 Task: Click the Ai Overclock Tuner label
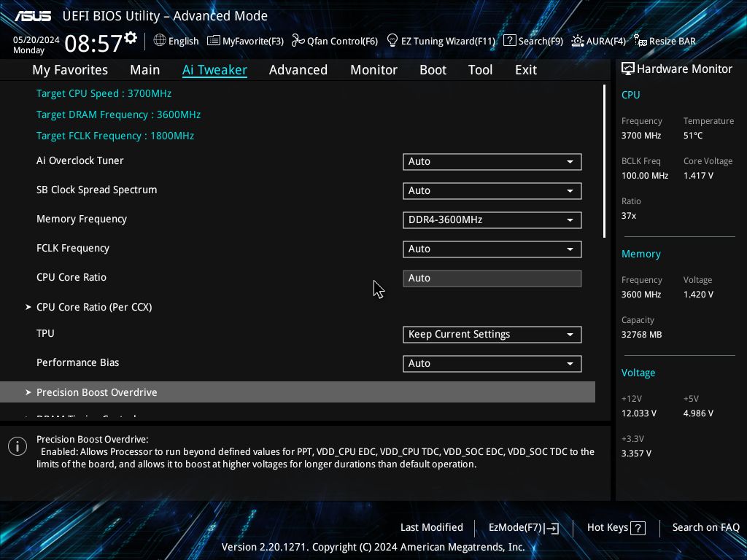point(80,160)
